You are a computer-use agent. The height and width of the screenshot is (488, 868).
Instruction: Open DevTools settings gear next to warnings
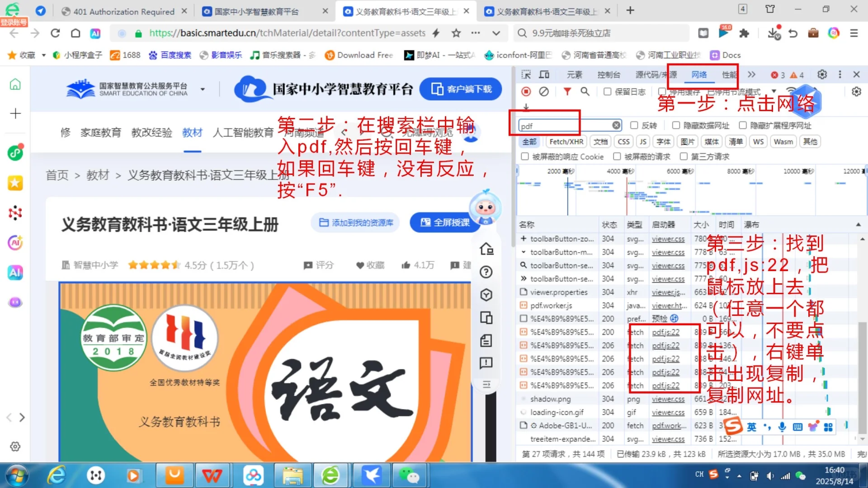click(822, 75)
